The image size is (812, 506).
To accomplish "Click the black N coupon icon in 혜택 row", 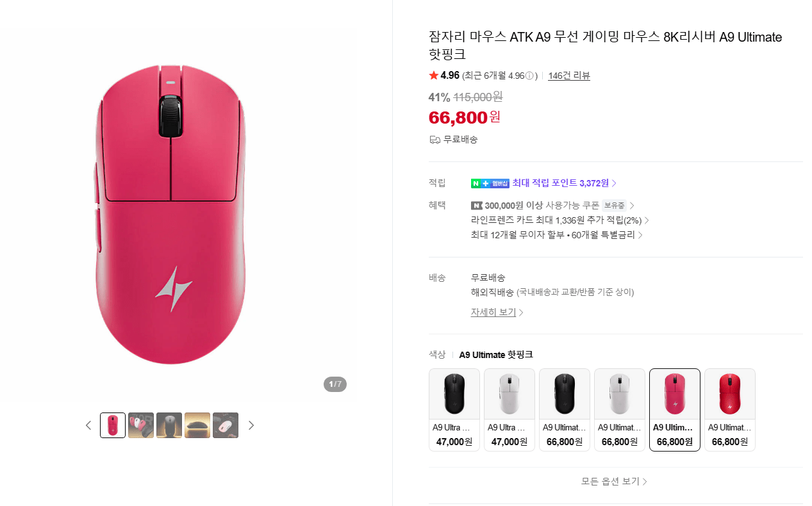I will point(476,205).
